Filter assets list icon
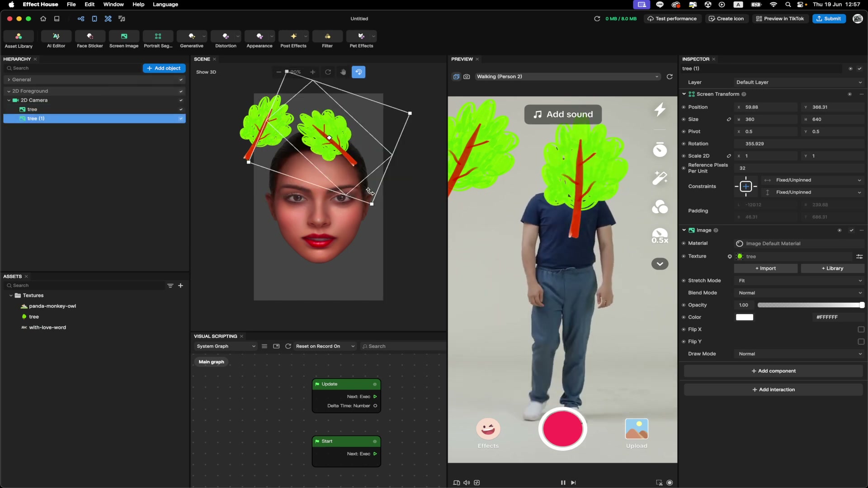The image size is (868, 488). pos(170,286)
